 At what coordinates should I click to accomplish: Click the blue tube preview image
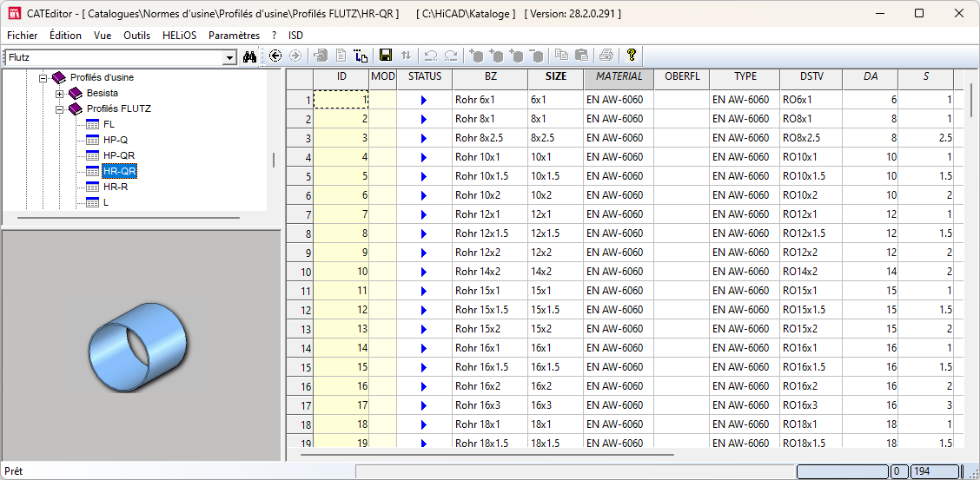[x=138, y=348]
